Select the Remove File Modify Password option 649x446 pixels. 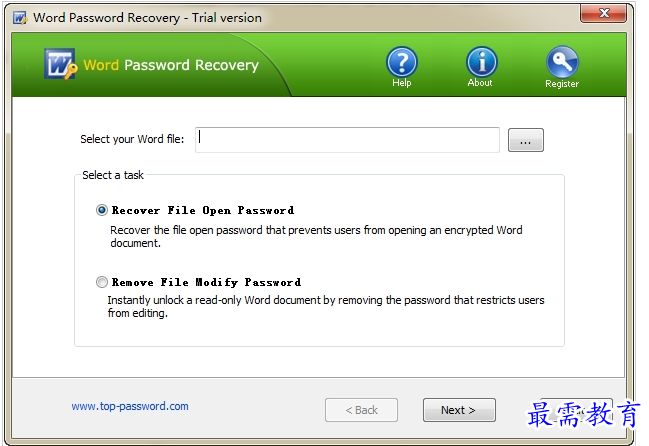point(102,282)
